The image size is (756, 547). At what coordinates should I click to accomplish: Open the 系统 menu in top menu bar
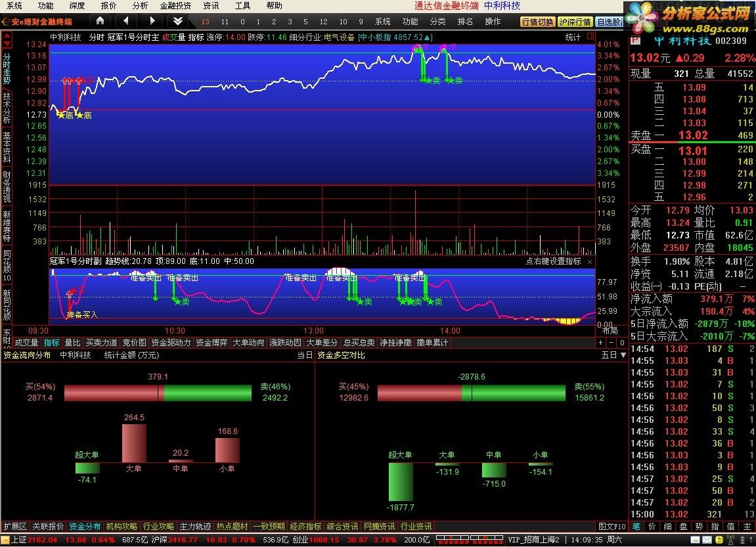(14, 6)
